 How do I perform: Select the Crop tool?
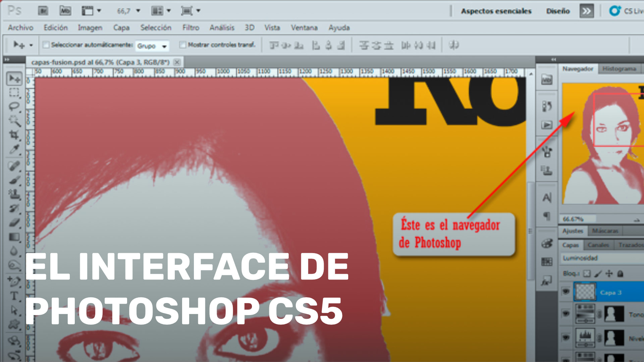pos(14,135)
